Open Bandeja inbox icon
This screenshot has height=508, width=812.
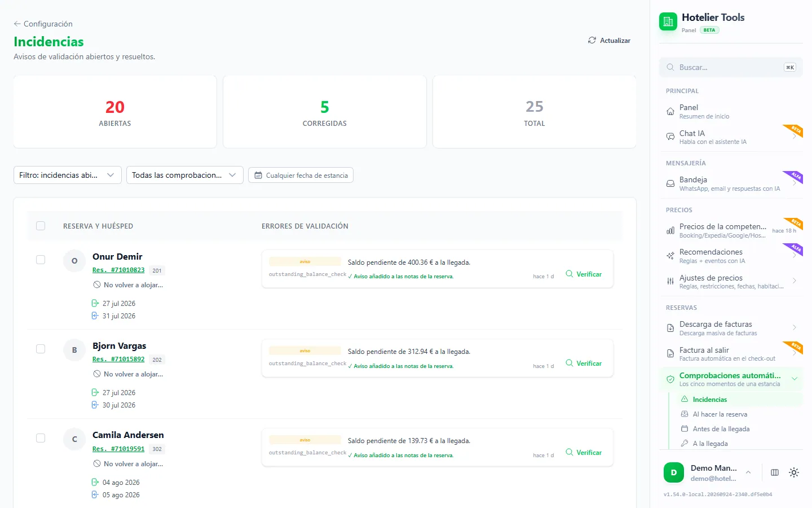click(670, 183)
